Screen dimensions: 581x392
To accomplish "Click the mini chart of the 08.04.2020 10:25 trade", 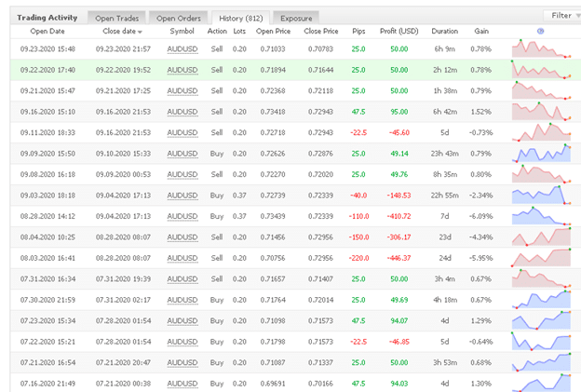I will click(x=541, y=237).
